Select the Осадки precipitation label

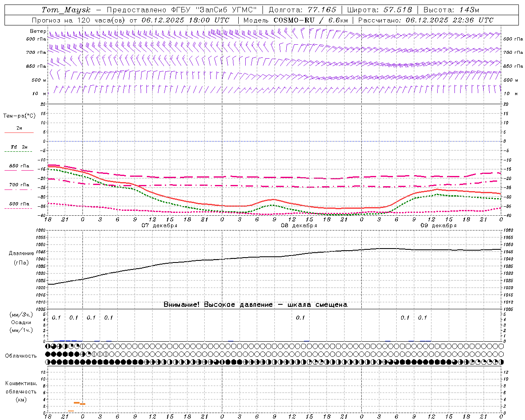coord(21,322)
